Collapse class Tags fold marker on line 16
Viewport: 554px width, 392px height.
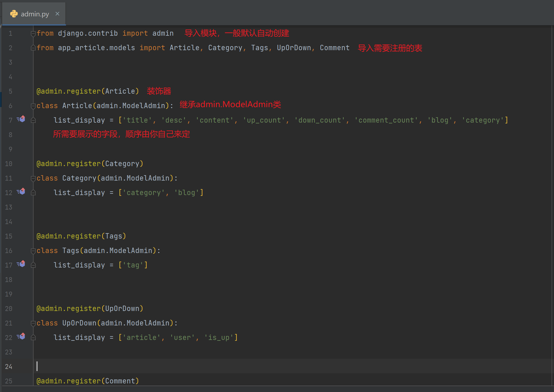pyautogui.click(x=33, y=251)
